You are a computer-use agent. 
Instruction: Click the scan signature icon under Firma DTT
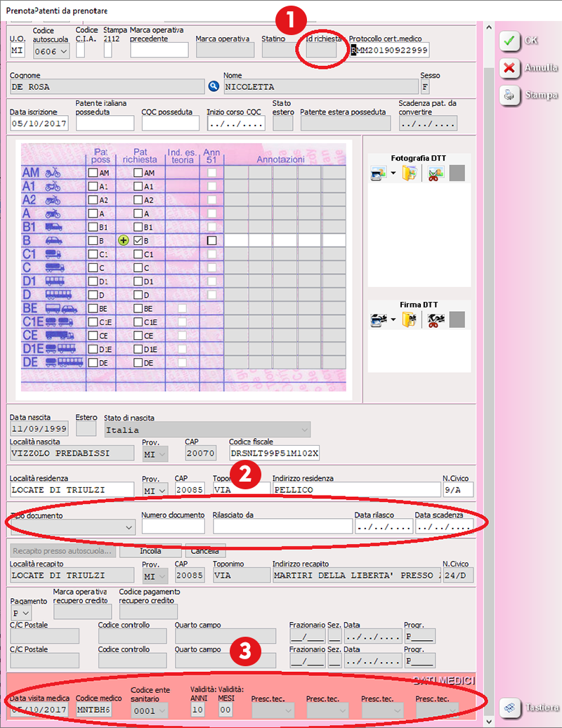(x=377, y=320)
